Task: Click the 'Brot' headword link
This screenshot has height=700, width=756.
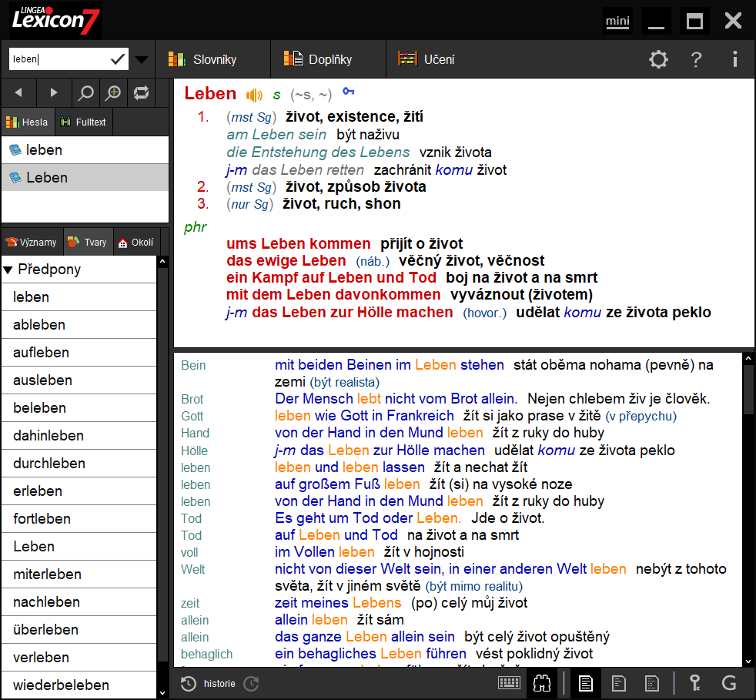Action: (x=192, y=399)
